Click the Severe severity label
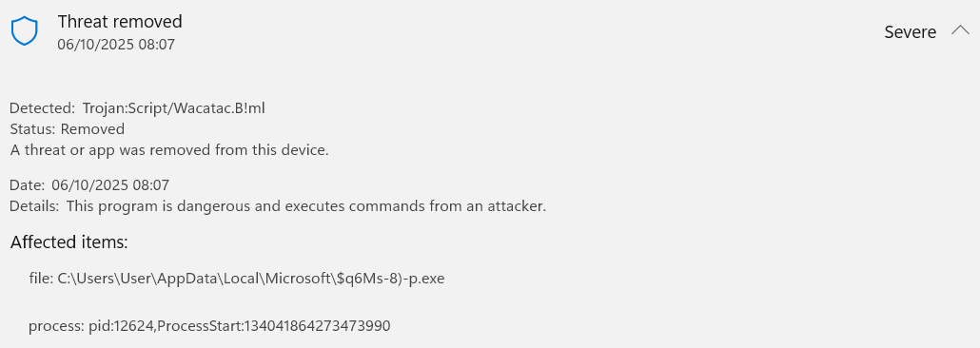 click(x=910, y=32)
